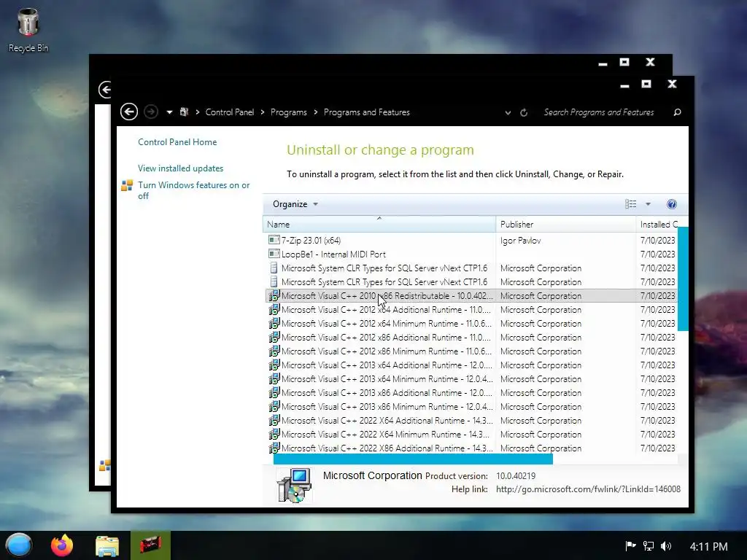Click the change view icon

pyautogui.click(x=631, y=204)
